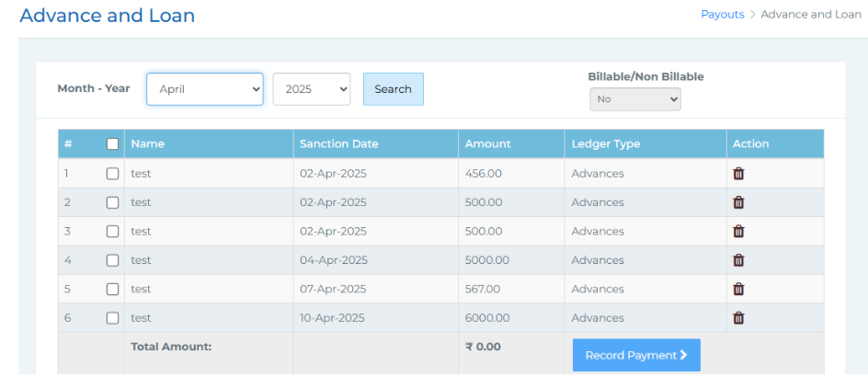The image size is (868, 377).
Task: Open the Billable/Non Billable dropdown
Action: 634,99
